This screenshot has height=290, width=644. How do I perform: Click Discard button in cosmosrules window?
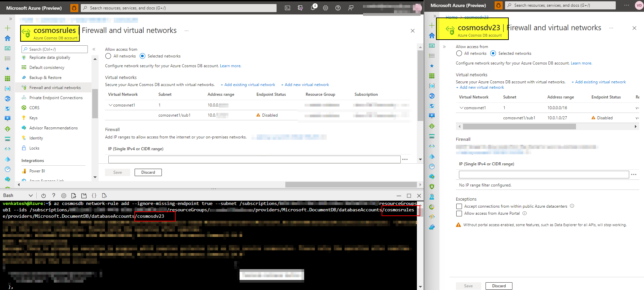(x=148, y=172)
